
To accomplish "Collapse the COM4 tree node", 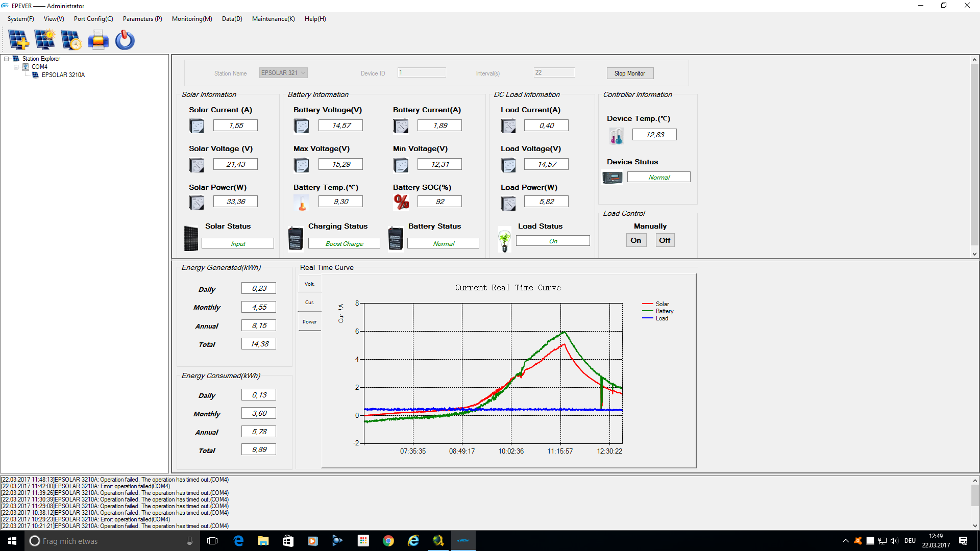I will (16, 67).
